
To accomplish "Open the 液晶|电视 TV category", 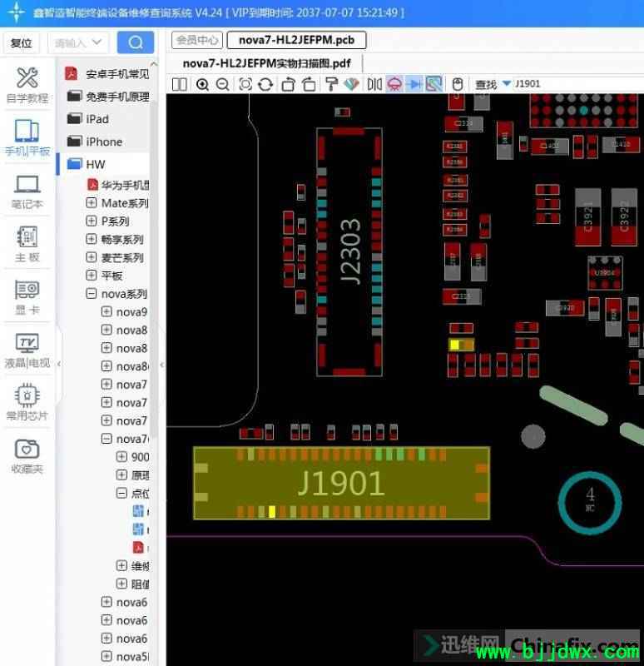I will coord(27,350).
